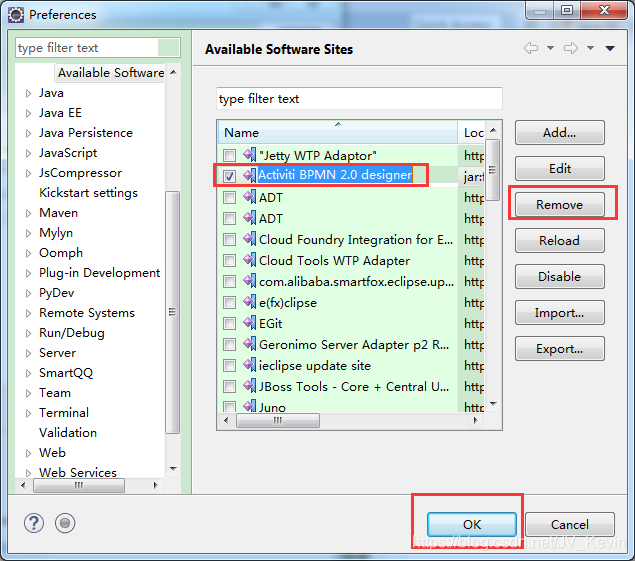Viewport: 635px width, 561px height.
Task: Check the Cloud Tools WTP Adapter checkbox
Action: click(229, 261)
